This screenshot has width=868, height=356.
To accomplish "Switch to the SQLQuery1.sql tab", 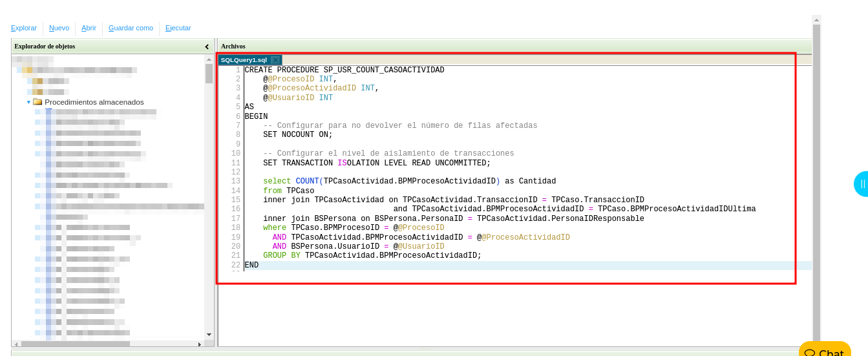I will coord(243,60).
